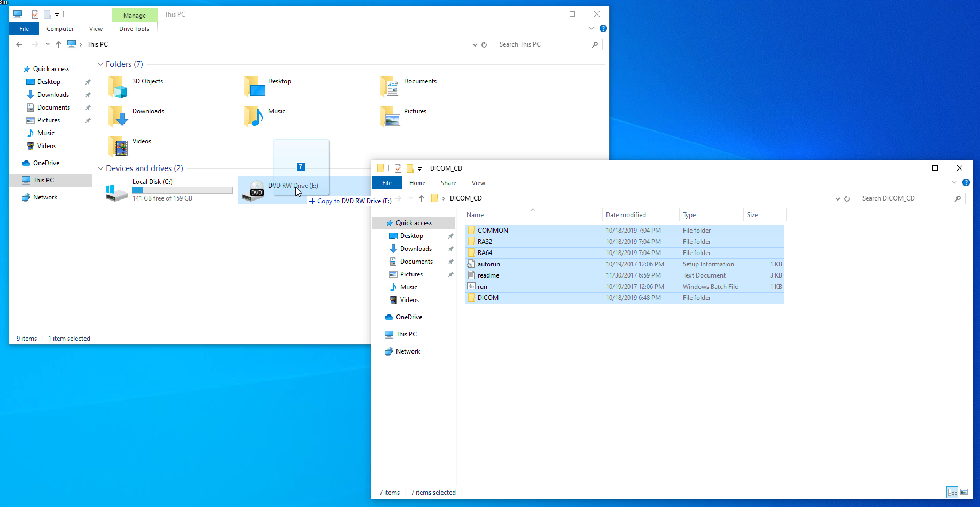Image resolution: width=980 pixels, height=507 pixels.
Task: Switch to large icons view in DICOM_CD
Action: pos(964,492)
